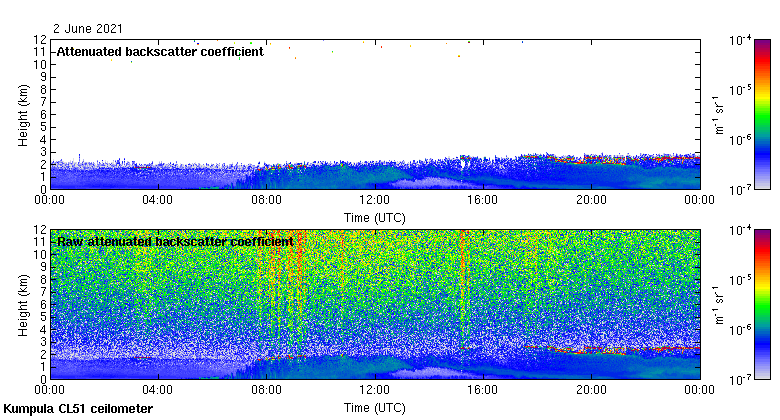The height and width of the screenshot is (420, 780).
Task: Click the 20:00 tick label under bottom plot
Action: click(x=591, y=391)
